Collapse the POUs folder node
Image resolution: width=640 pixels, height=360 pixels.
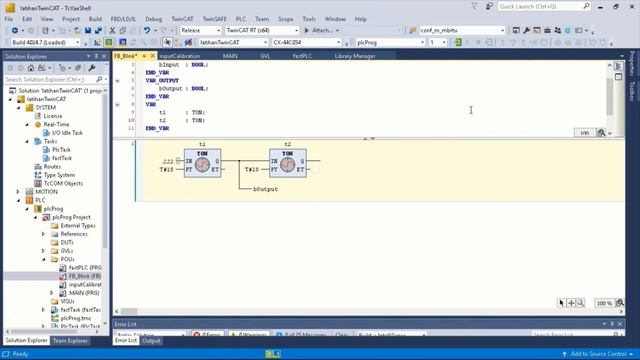44,259
